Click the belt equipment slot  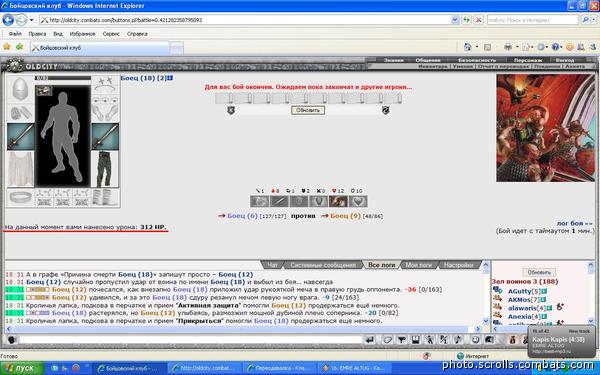20,197
